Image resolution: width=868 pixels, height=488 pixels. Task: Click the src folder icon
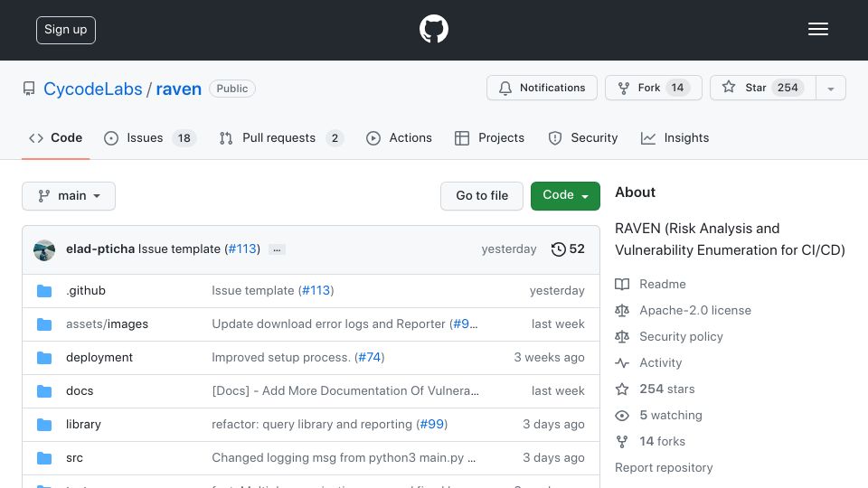(x=44, y=458)
